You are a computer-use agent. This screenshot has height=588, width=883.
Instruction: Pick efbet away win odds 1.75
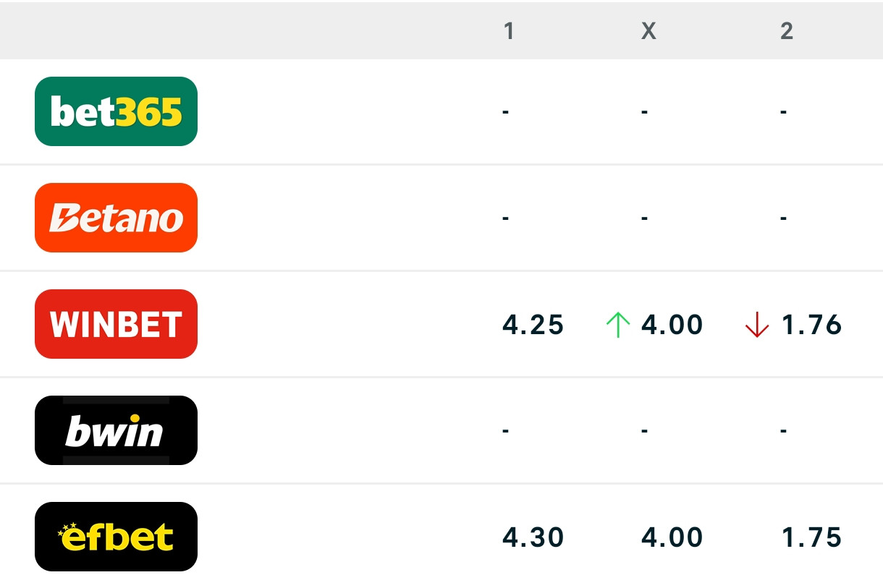point(811,537)
